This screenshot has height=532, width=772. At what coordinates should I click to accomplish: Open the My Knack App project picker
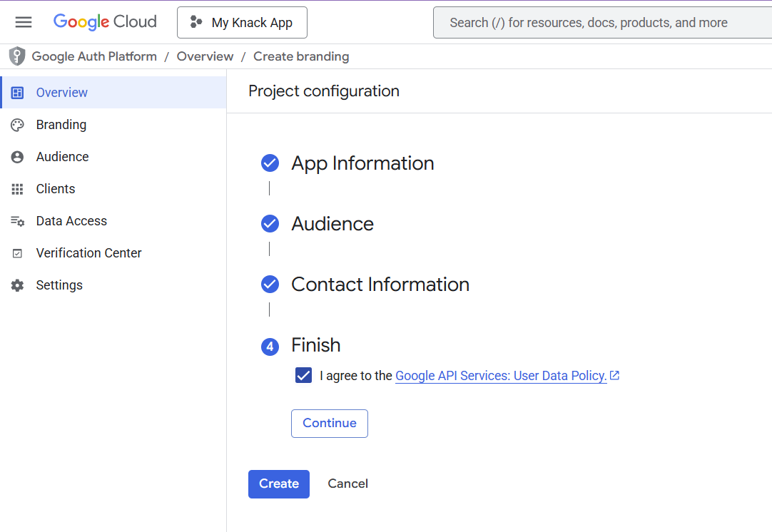pos(242,23)
